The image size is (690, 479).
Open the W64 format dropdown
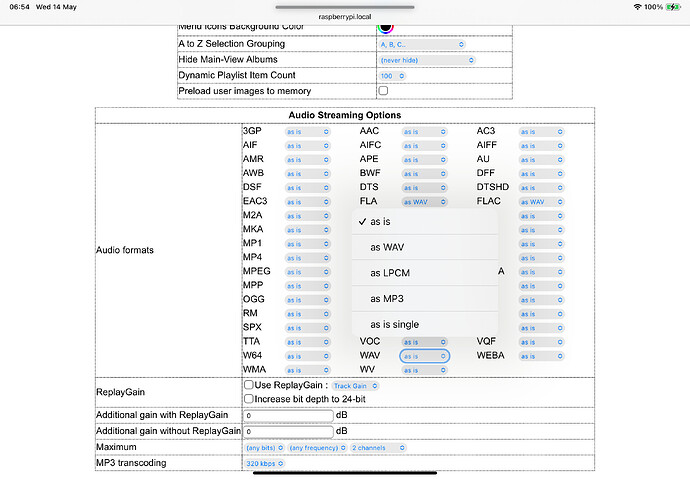(307, 357)
